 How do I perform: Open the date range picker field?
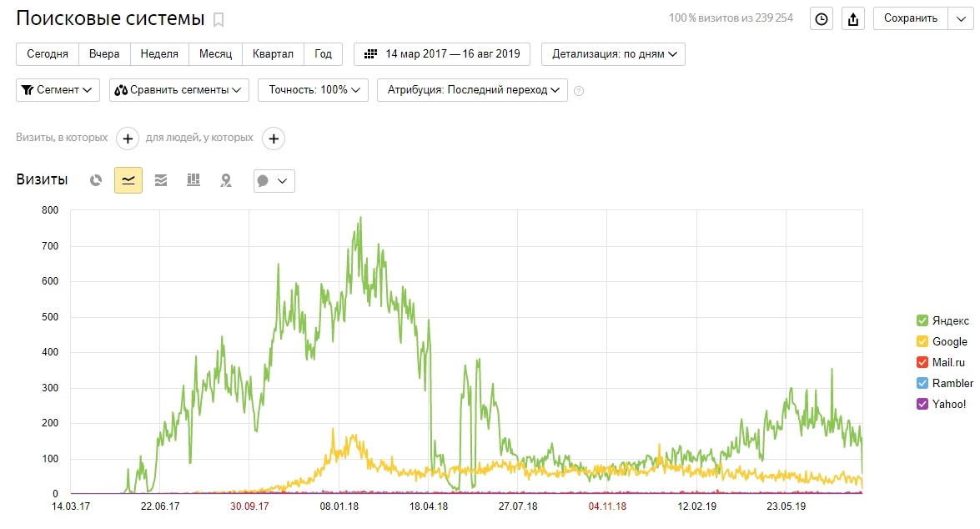point(442,54)
